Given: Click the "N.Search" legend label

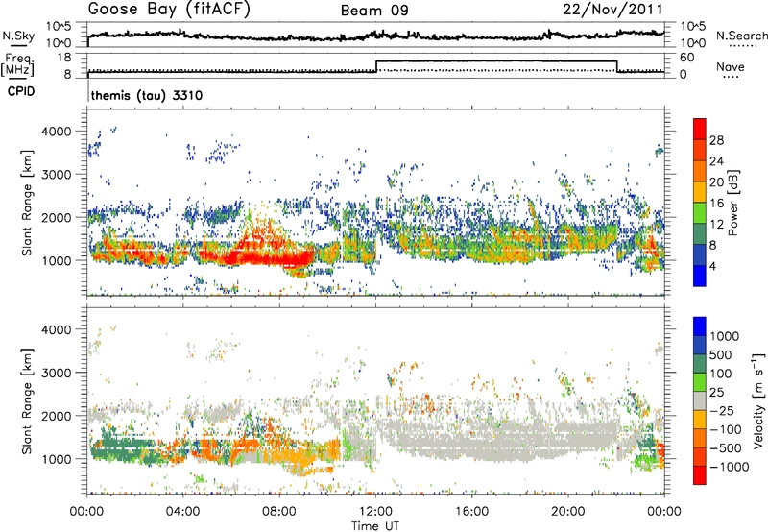Looking at the screenshot, I should click(741, 36).
